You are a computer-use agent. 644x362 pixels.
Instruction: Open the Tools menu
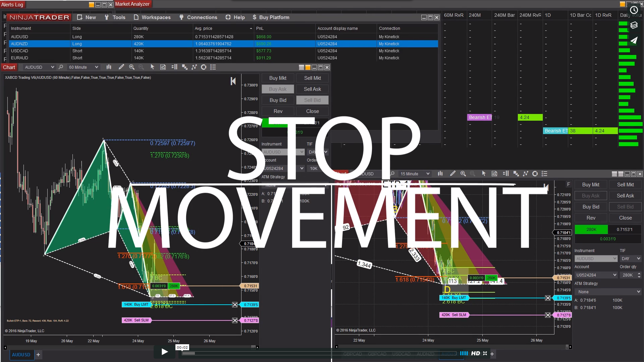[115, 17]
